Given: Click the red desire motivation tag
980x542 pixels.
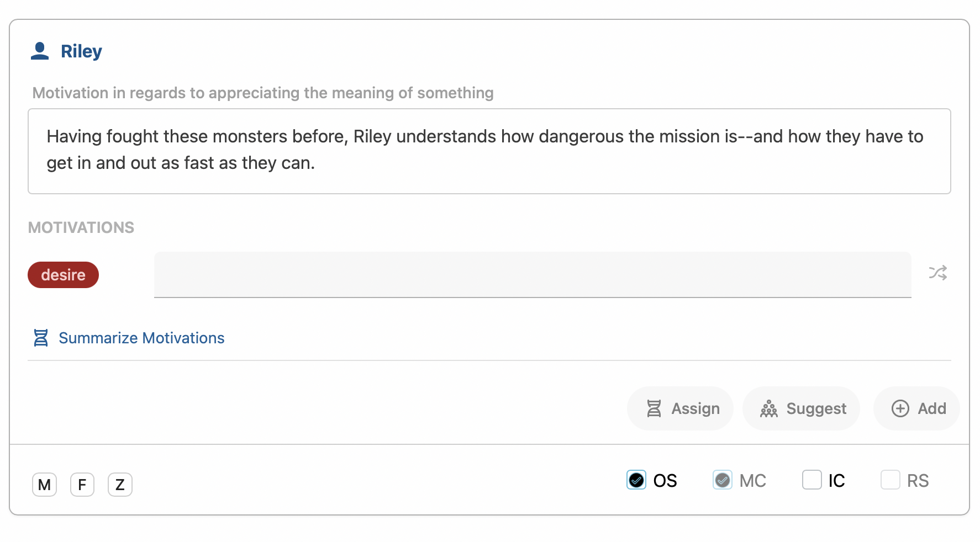Looking at the screenshot, I should tap(64, 275).
